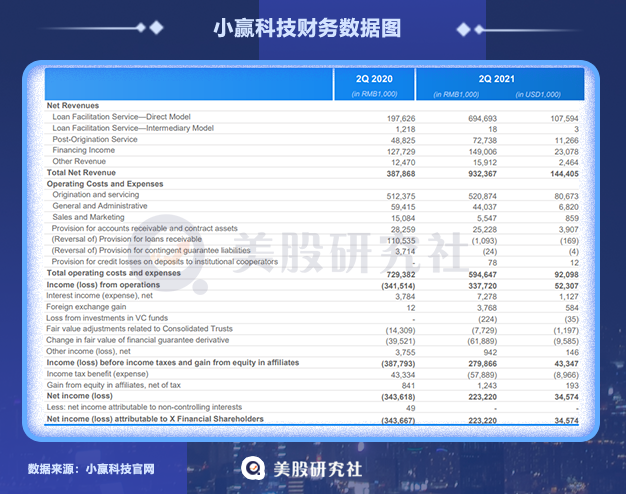Click Change in fair value of financial guarantee derivative
This screenshot has width=626, height=494.
point(137,340)
